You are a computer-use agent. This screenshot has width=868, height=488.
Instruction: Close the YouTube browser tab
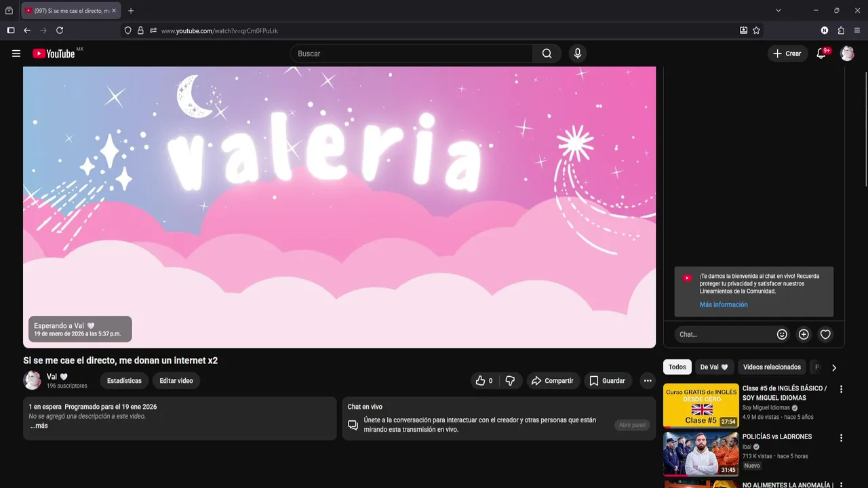(x=114, y=11)
